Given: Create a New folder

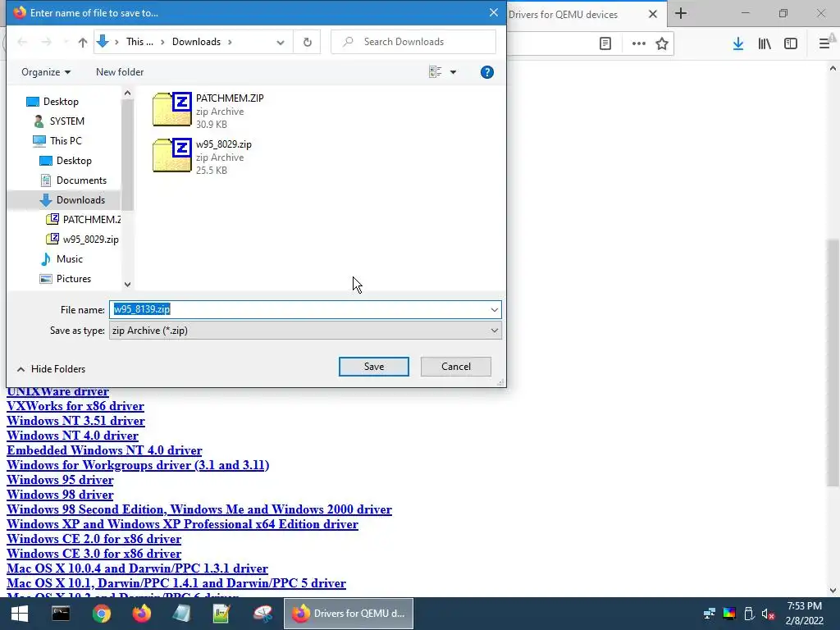Looking at the screenshot, I should click(120, 72).
